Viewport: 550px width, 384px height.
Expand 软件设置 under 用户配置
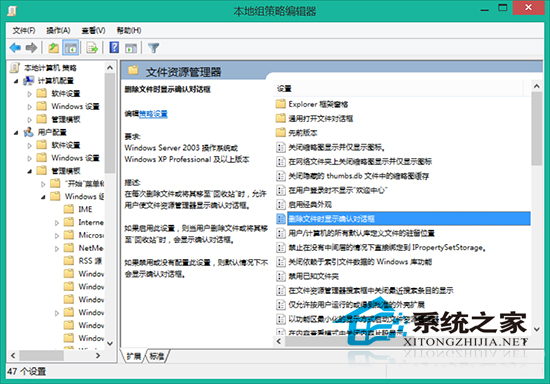click(30, 146)
